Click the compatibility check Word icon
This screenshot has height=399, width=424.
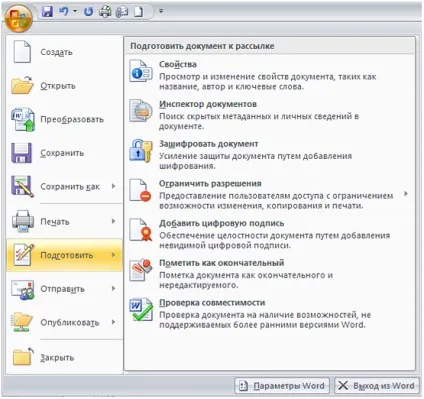(141, 310)
